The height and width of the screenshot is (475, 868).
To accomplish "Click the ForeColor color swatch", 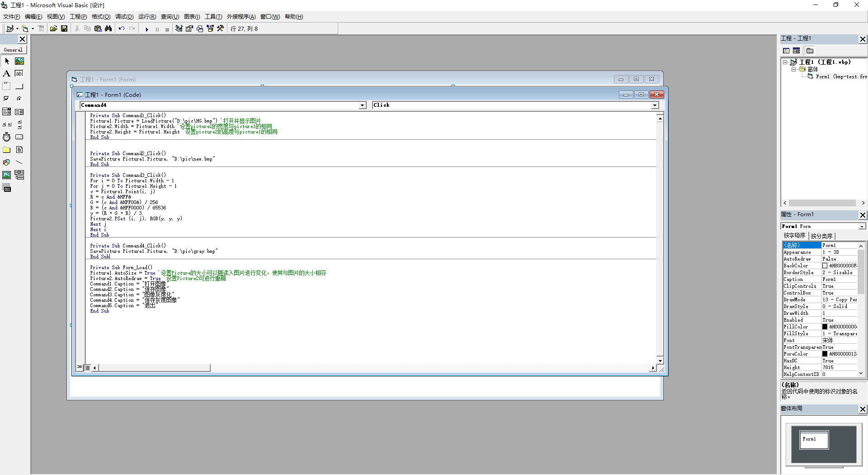I will click(825, 354).
